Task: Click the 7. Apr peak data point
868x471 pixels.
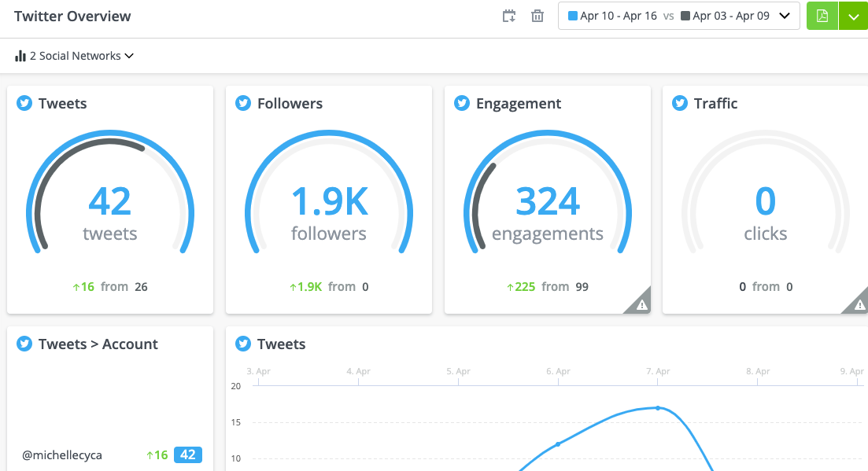Action: pyautogui.click(x=658, y=408)
